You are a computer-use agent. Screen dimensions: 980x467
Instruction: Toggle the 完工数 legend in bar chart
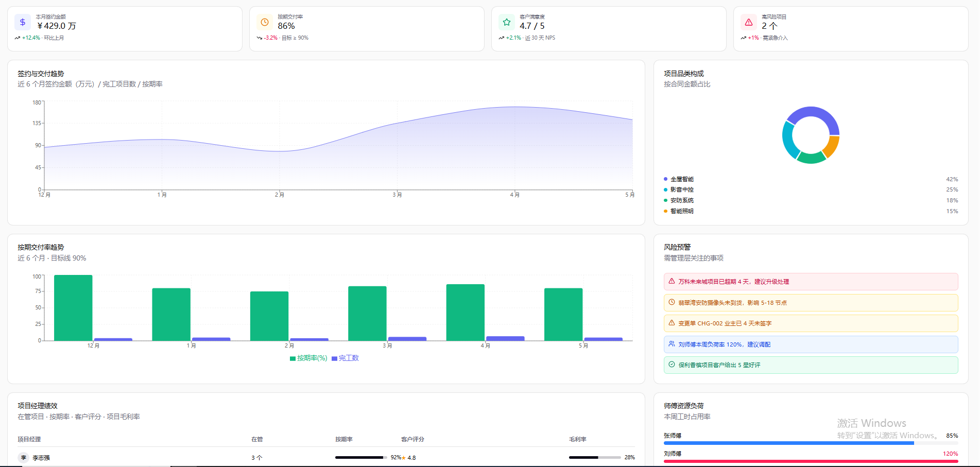[345, 358]
